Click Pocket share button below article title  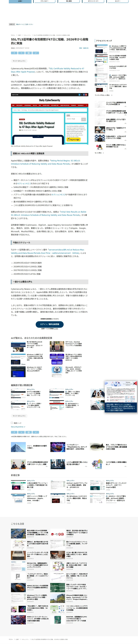(x=29, y=53)
